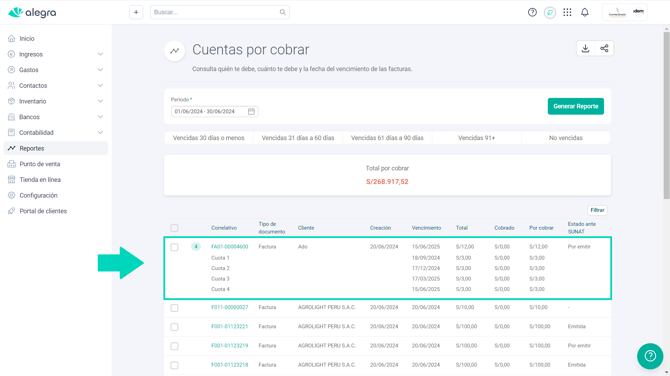Open invoice F001-01123218 link

(229, 365)
